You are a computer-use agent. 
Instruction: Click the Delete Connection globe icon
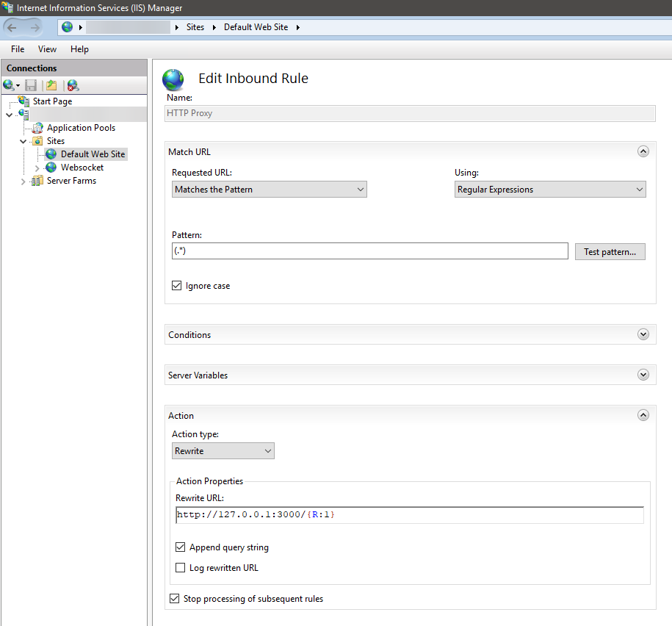72,85
